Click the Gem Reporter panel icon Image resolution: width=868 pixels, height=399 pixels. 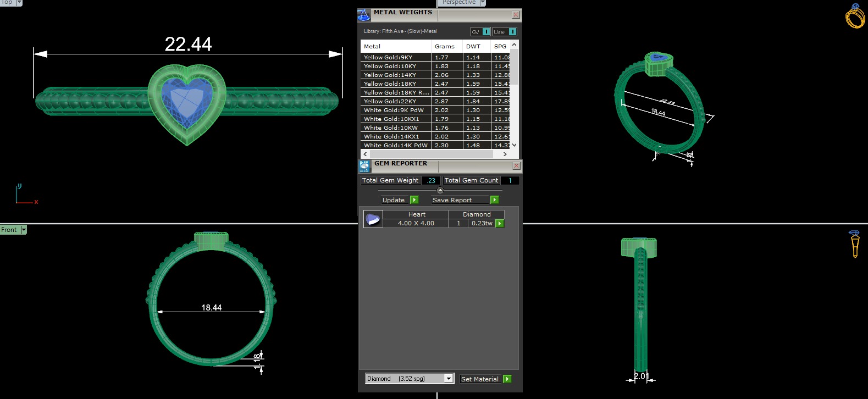coord(364,166)
